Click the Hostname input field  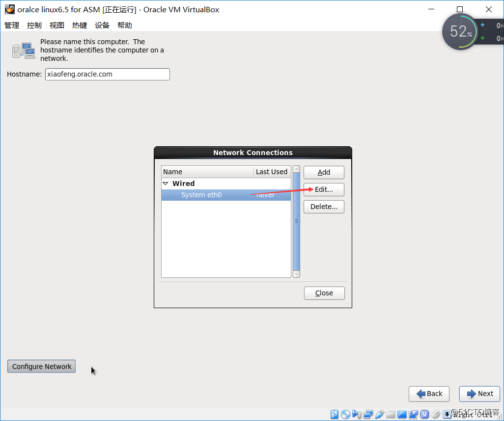click(x=108, y=74)
